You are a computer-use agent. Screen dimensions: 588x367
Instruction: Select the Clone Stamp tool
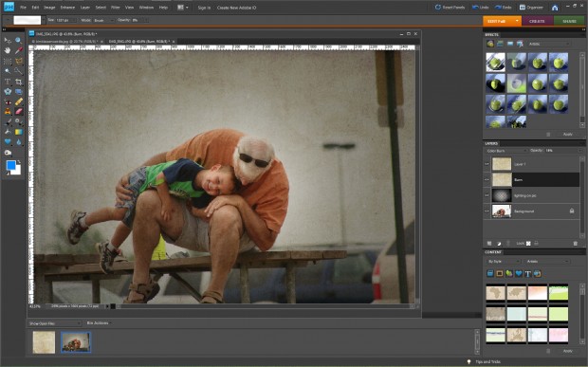[8, 112]
